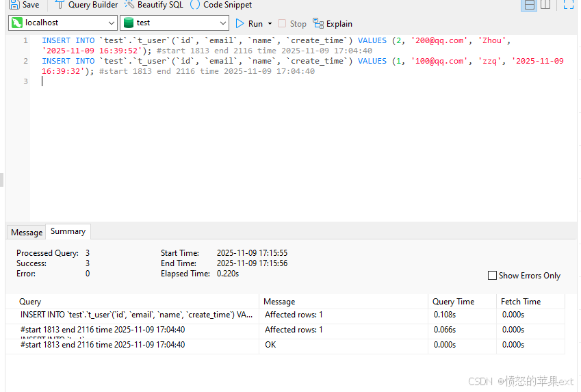Enable Show Errors Only checkbox
Image resolution: width=581 pixels, height=392 pixels.
pos(492,276)
